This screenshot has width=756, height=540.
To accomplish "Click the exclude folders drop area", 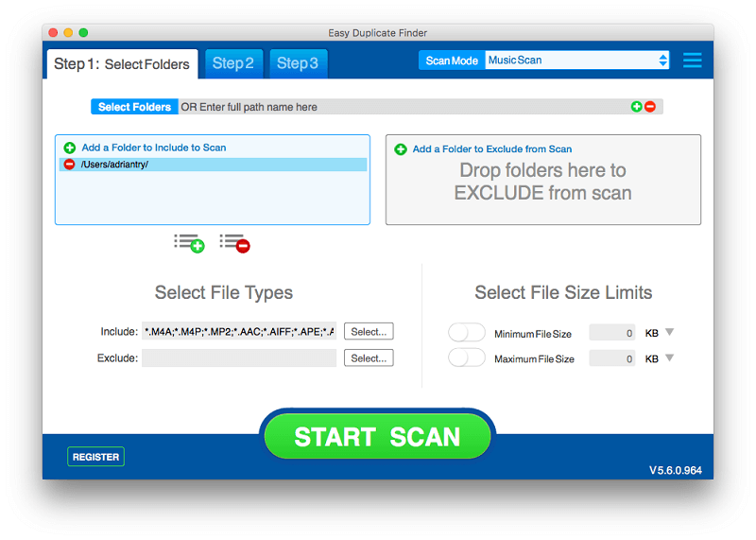I will pos(542,182).
